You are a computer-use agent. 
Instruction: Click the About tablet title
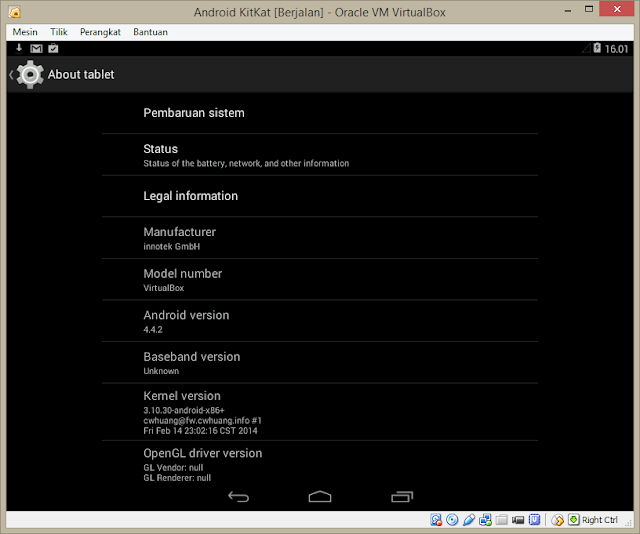click(81, 74)
